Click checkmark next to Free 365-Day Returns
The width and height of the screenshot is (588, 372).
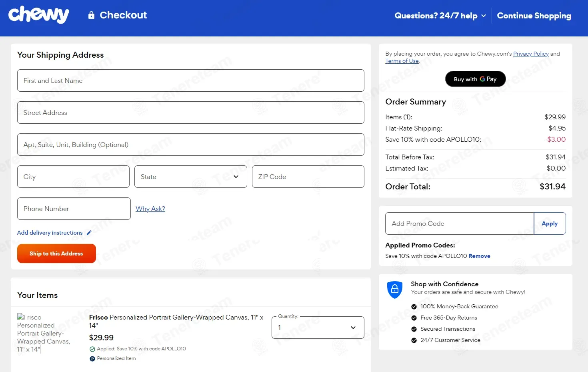(x=414, y=318)
